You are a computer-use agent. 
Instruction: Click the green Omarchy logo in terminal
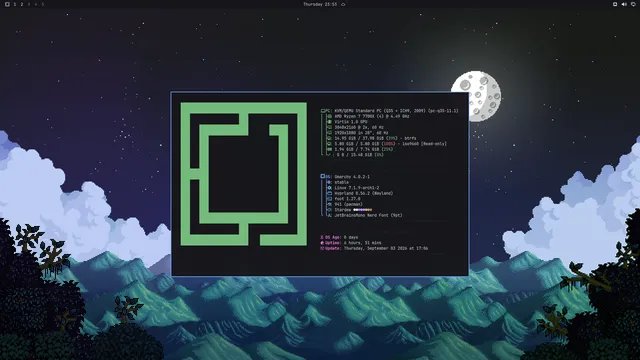tap(244, 174)
